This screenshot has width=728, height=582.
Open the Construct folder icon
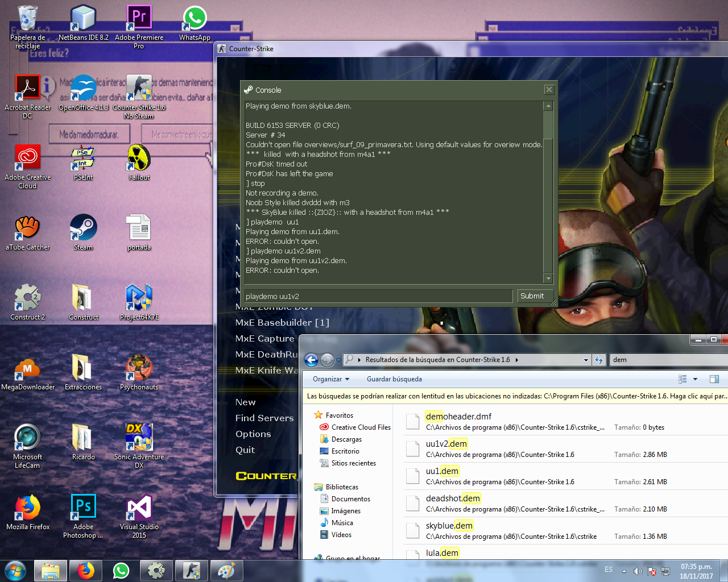(x=83, y=303)
